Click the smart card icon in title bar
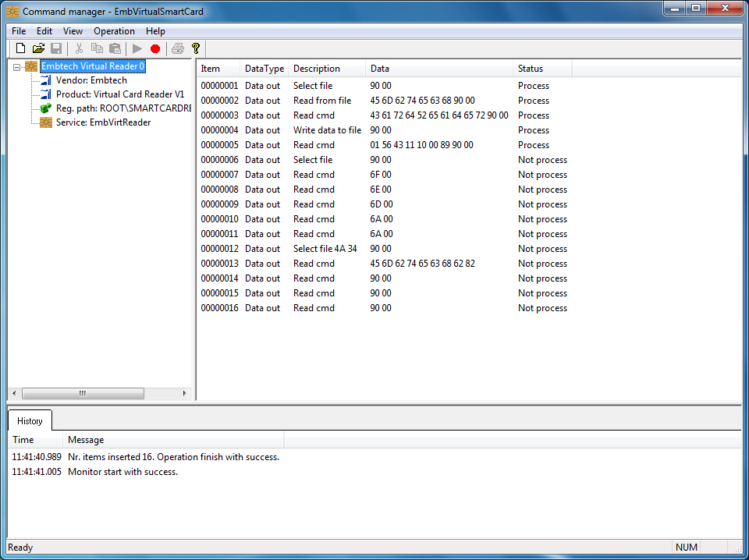 12,12
